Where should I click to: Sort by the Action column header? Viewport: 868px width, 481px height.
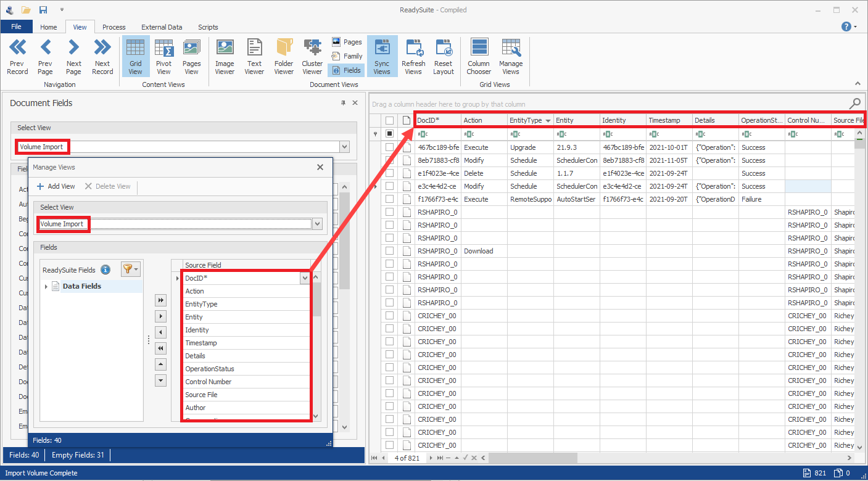(484, 120)
